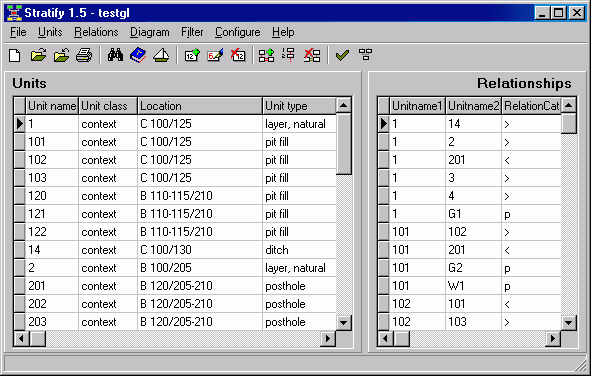Click Unitname2 cell 'W1'
Screen dimensions: 591x376
tap(473, 286)
